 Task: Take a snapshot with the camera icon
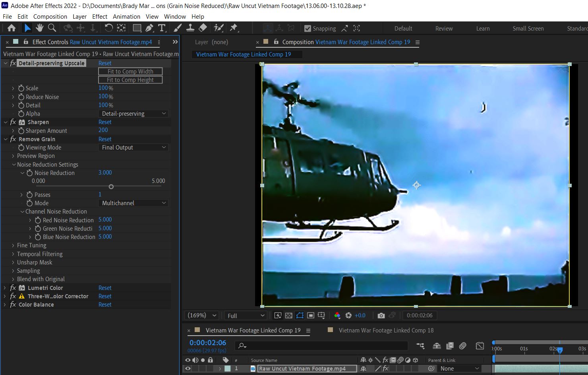point(381,315)
